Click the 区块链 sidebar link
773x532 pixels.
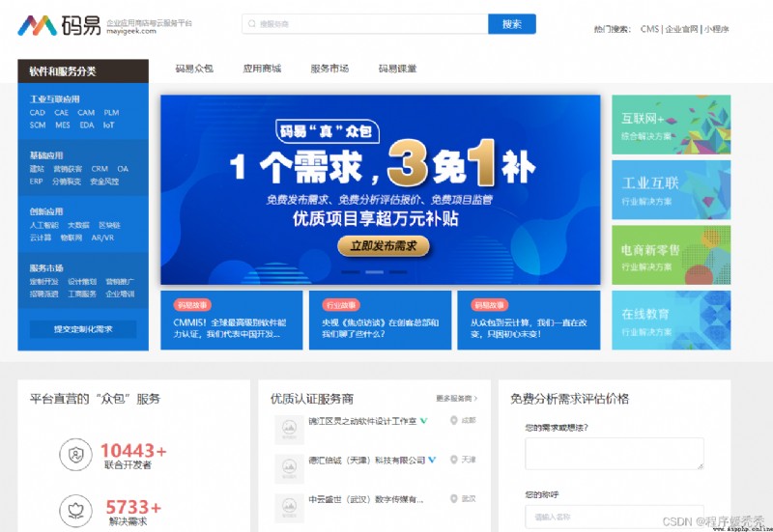[x=109, y=225]
